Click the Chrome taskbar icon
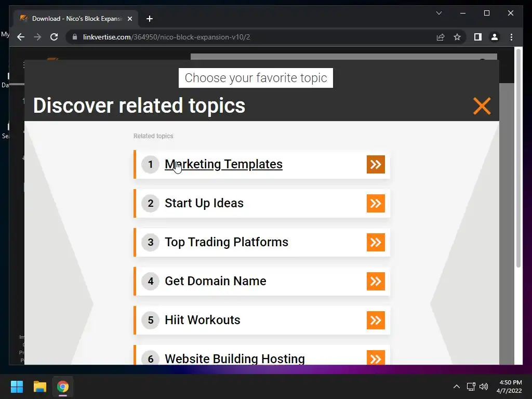Screen dimensions: 532x399 click(x=63, y=387)
